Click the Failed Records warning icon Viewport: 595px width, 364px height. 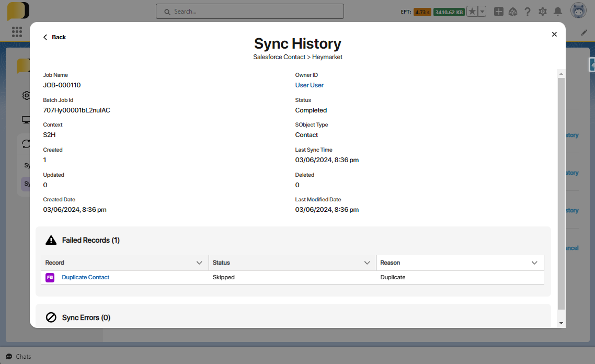click(x=51, y=240)
